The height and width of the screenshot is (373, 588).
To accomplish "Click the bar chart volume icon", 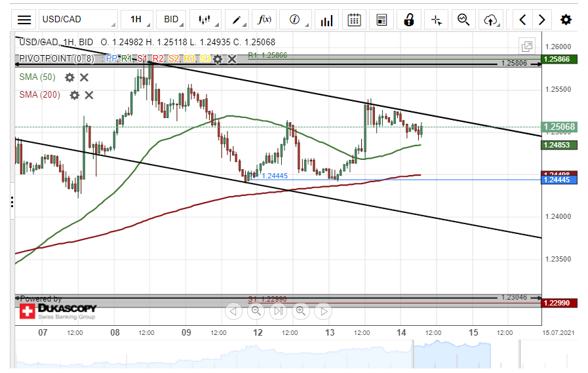I will [x=326, y=20].
